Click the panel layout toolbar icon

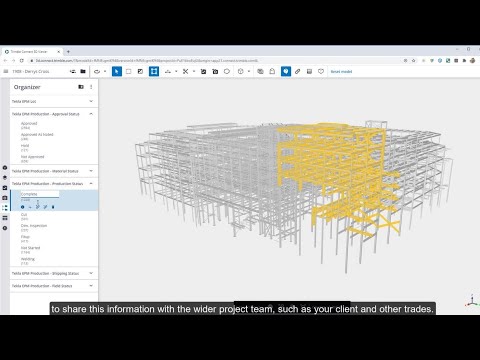click(309, 71)
